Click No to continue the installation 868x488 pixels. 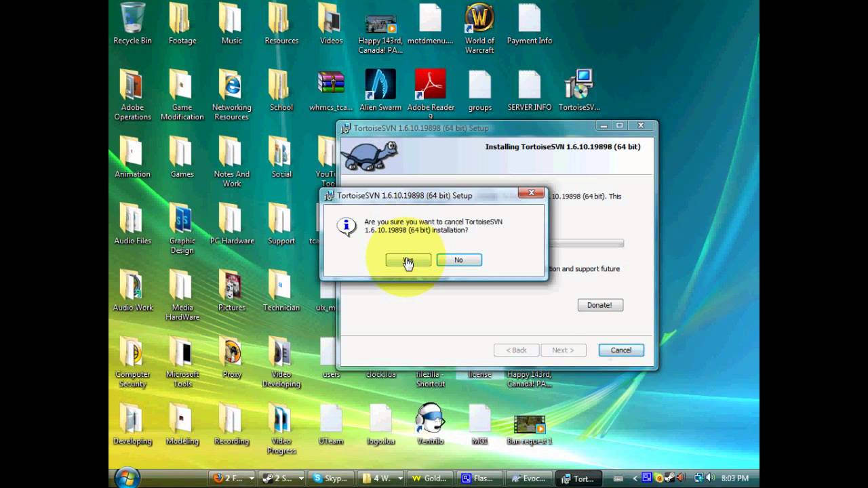(459, 260)
